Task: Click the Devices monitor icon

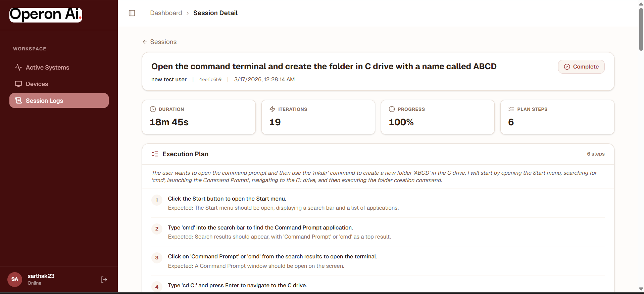Action: click(x=18, y=84)
